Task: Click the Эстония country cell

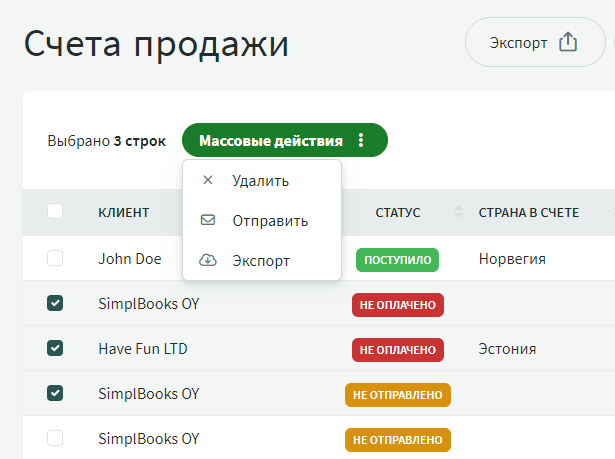Action: click(507, 349)
